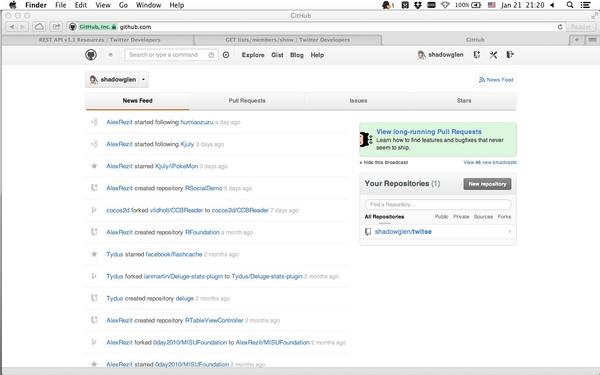This screenshot has width=600, height=375.
Task: Filter repositories by Public
Action: point(441,217)
